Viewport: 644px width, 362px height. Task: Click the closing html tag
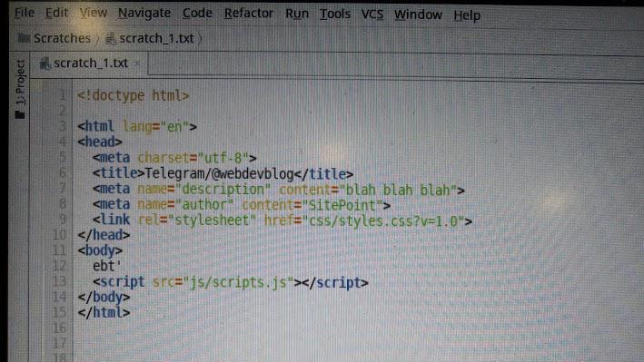[x=104, y=313]
